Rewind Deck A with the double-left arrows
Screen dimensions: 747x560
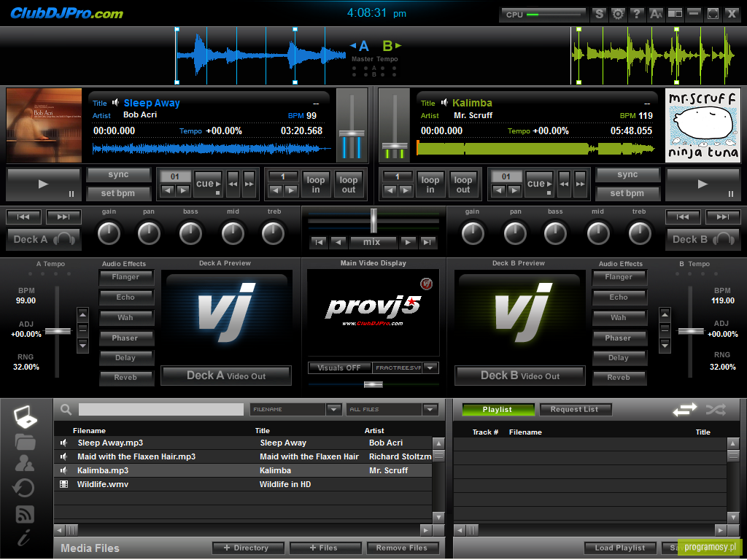pyautogui.click(x=233, y=184)
